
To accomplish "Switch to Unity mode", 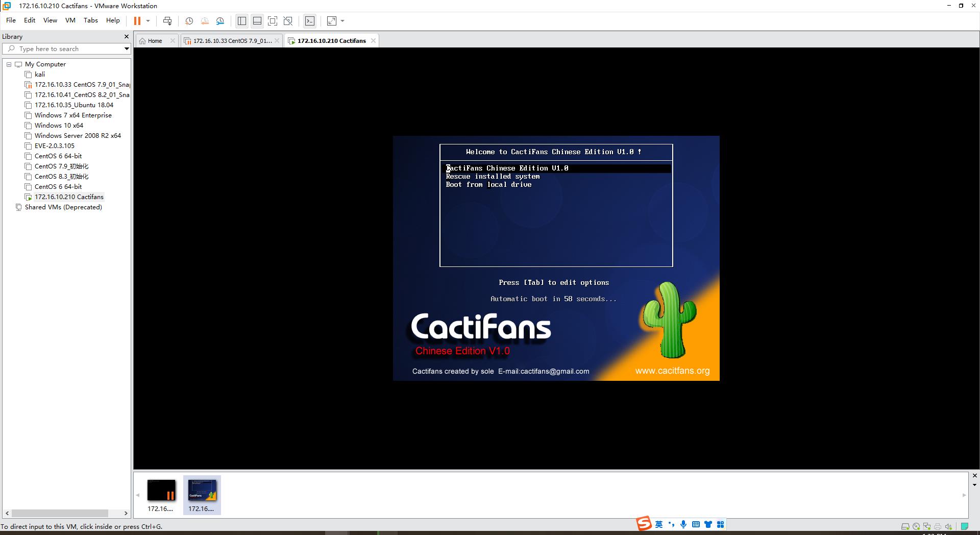I will click(x=288, y=21).
